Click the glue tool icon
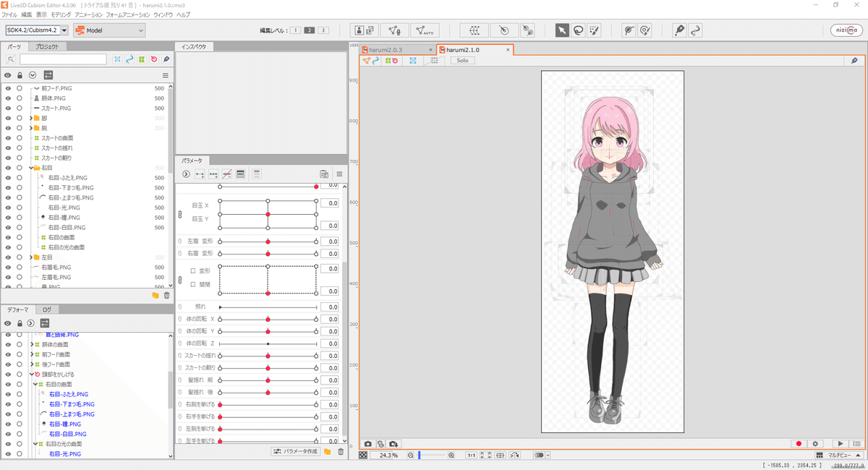Image resolution: width=868 pixels, height=470 pixels. [527, 30]
